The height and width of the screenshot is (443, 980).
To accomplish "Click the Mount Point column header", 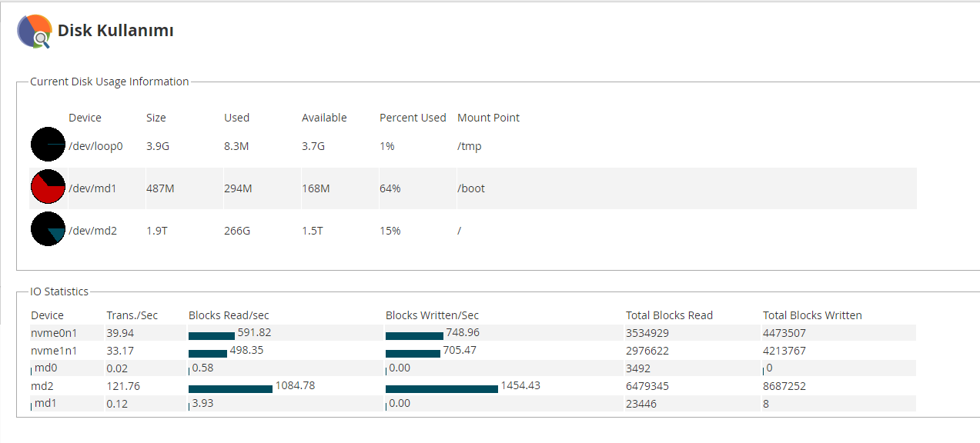I will 488,118.
